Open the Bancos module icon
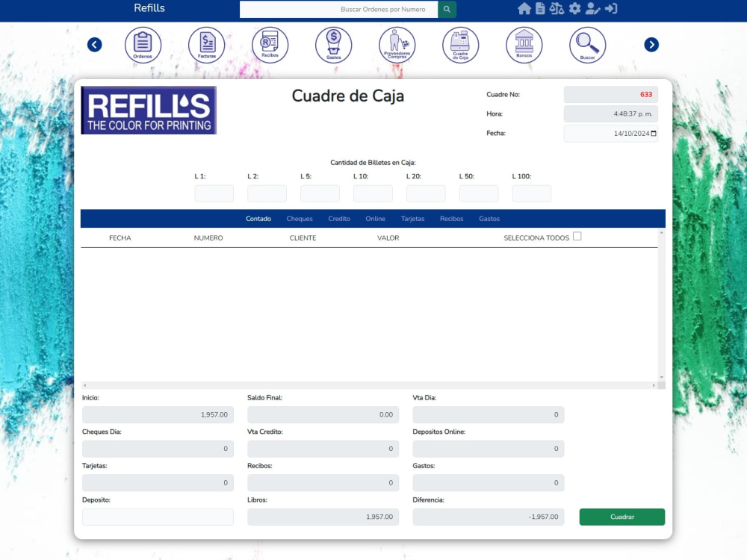The width and height of the screenshot is (747, 560). coord(524,45)
